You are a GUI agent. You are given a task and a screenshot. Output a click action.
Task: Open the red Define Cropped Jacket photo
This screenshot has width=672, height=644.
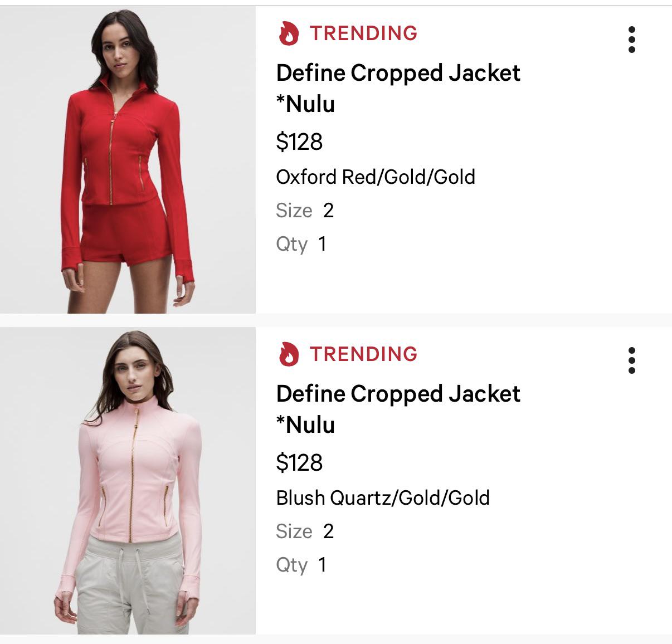point(128,159)
